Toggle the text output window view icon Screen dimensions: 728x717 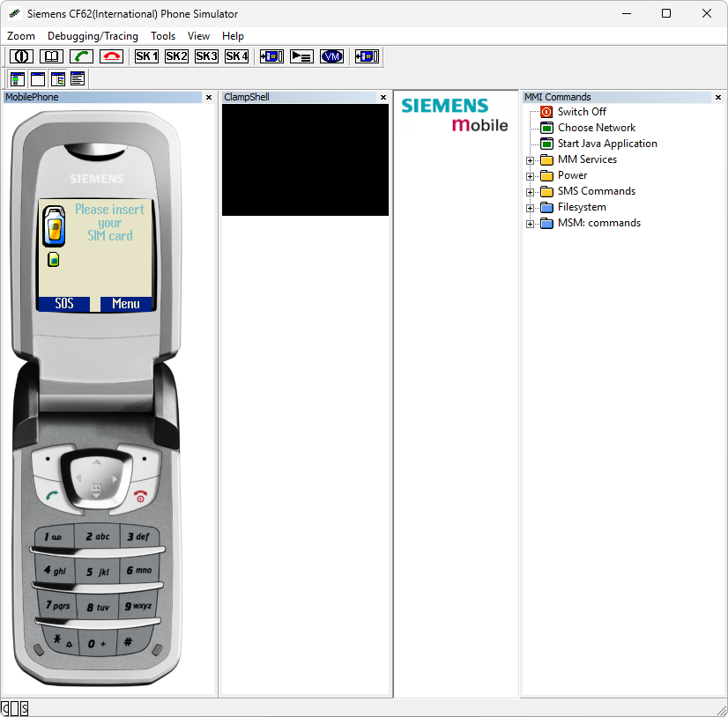[x=78, y=79]
